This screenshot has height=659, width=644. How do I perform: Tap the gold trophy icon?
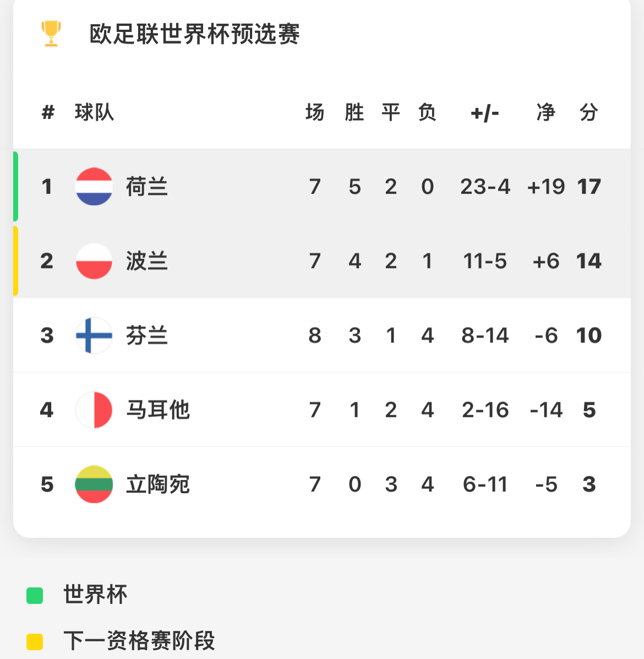[x=51, y=34]
